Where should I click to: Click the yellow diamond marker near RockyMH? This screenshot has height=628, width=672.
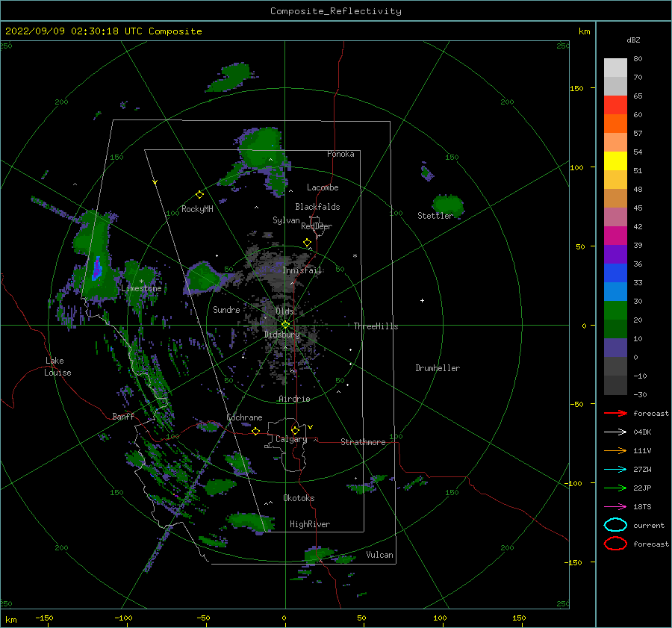[x=199, y=195]
